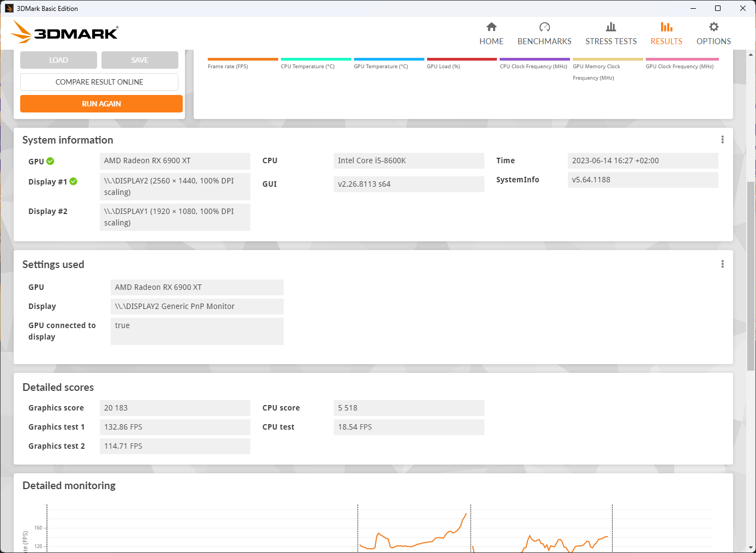Toggle GPU Load (%) red legend
Viewport: 756px width, 553px height.
[x=462, y=59]
